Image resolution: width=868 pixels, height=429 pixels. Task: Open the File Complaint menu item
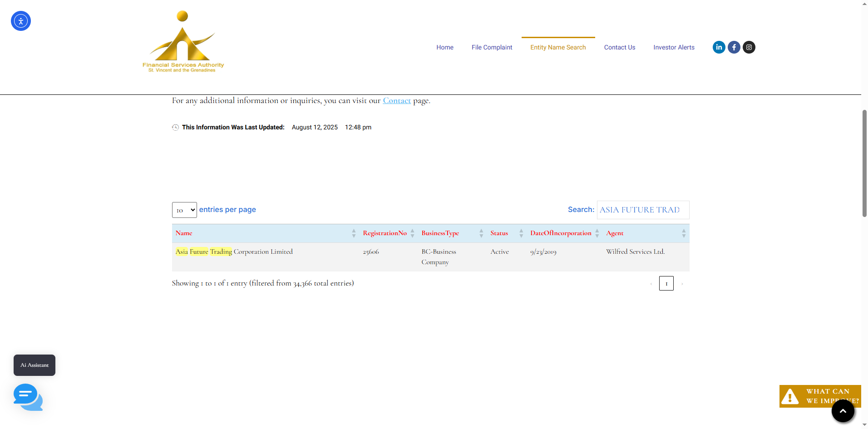(492, 47)
